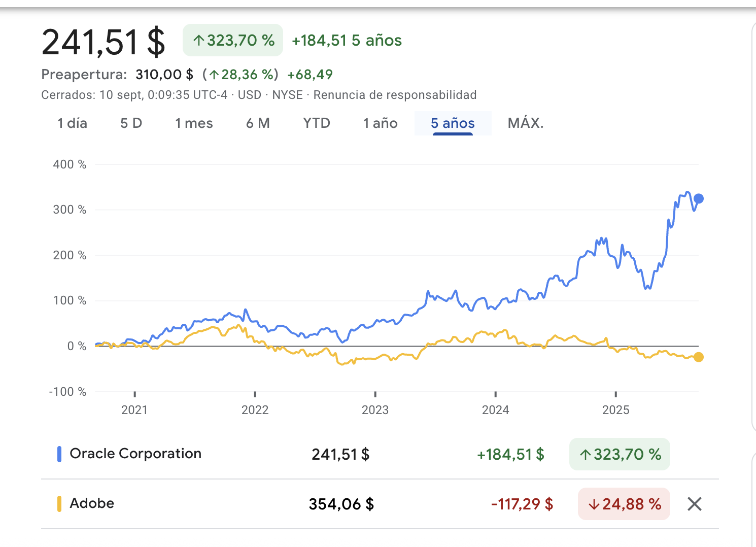Click Adobe name in comparison list
Viewport: 756px width, 547px height.
pos(92,503)
